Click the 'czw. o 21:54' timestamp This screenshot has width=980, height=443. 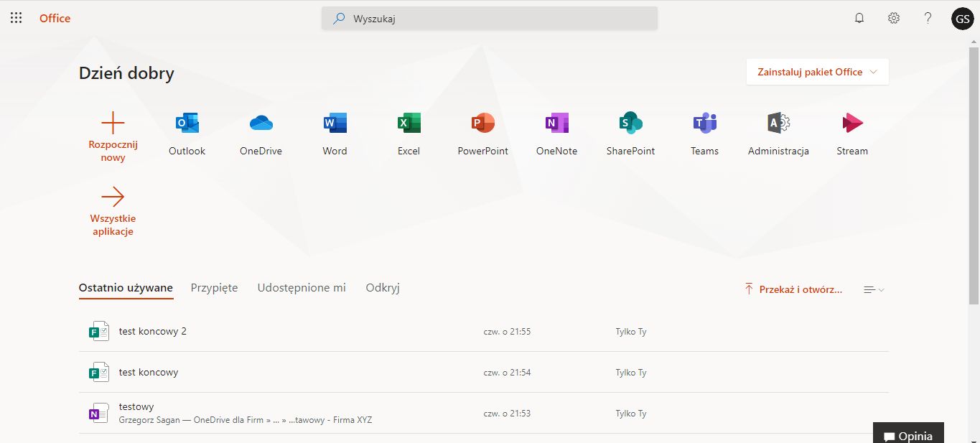507,373
